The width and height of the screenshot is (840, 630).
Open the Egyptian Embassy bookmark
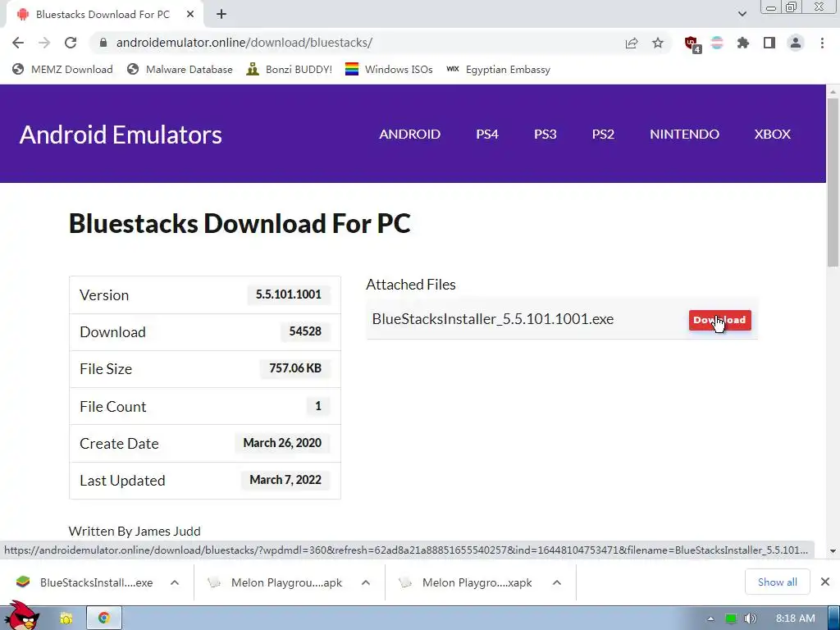click(x=498, y=69)
